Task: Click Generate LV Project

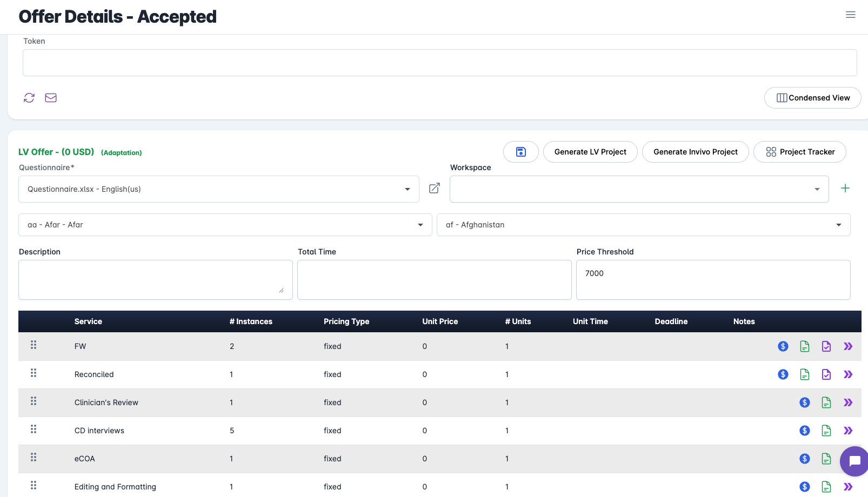Action: click(x=590, y=152)
